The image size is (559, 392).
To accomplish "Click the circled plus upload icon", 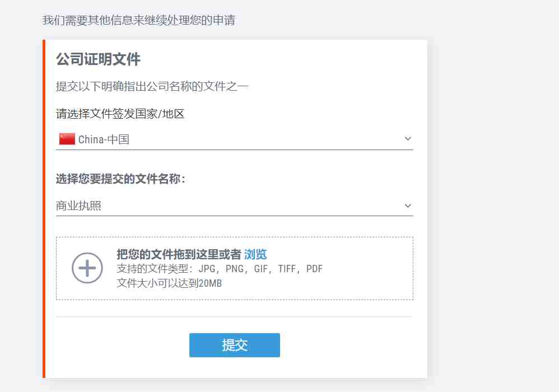I will point(87,268).
